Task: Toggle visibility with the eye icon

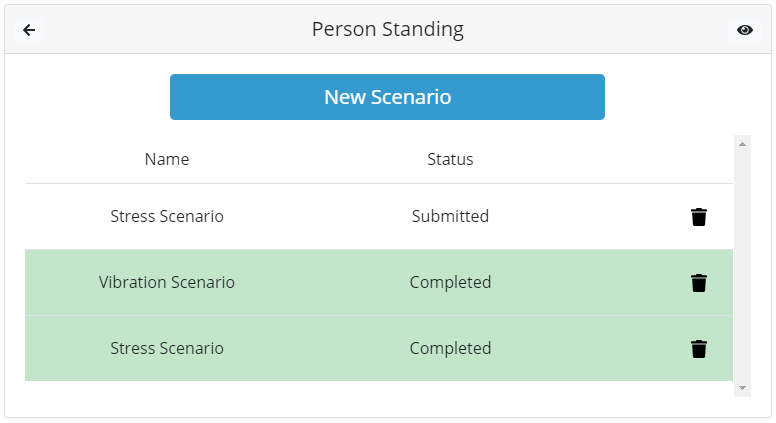Action: 745,30
